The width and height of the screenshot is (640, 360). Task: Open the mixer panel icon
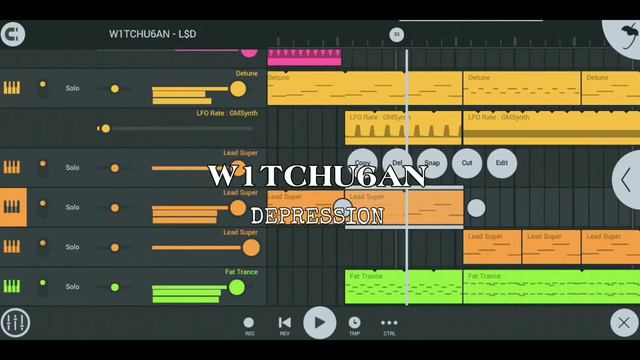coord(15,323)
